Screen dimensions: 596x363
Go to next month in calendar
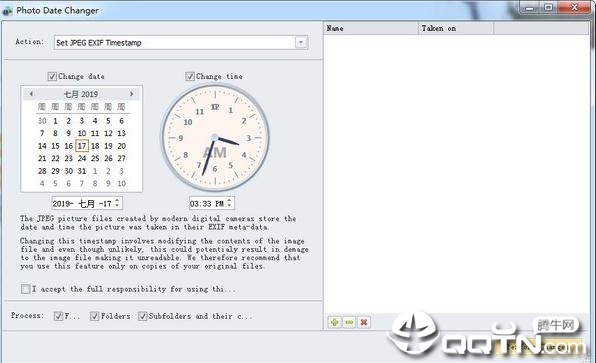(132, 94)
